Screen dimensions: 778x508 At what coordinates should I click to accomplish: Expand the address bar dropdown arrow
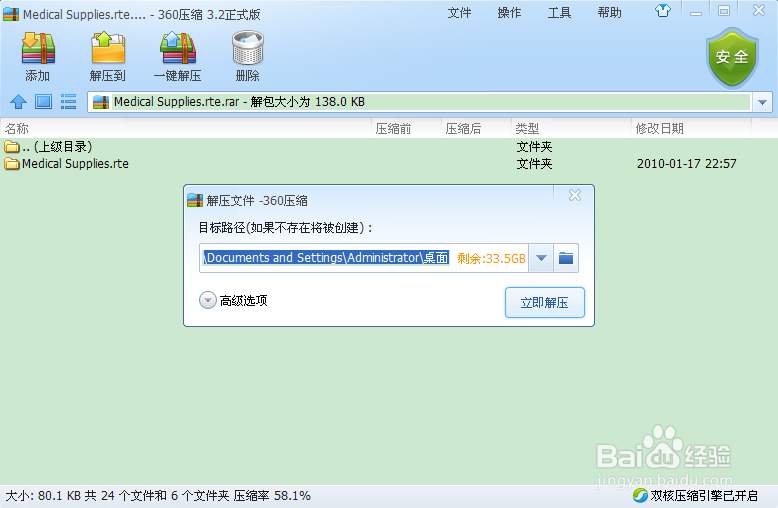762,103
